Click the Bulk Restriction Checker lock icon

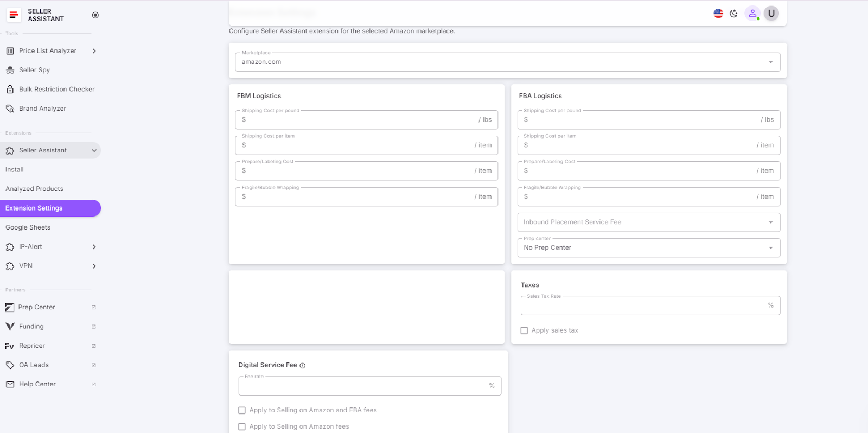tap(10, 90)
